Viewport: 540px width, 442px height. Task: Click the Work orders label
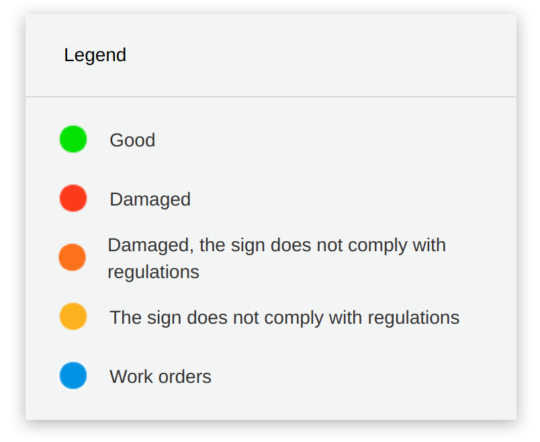(160, 377)
